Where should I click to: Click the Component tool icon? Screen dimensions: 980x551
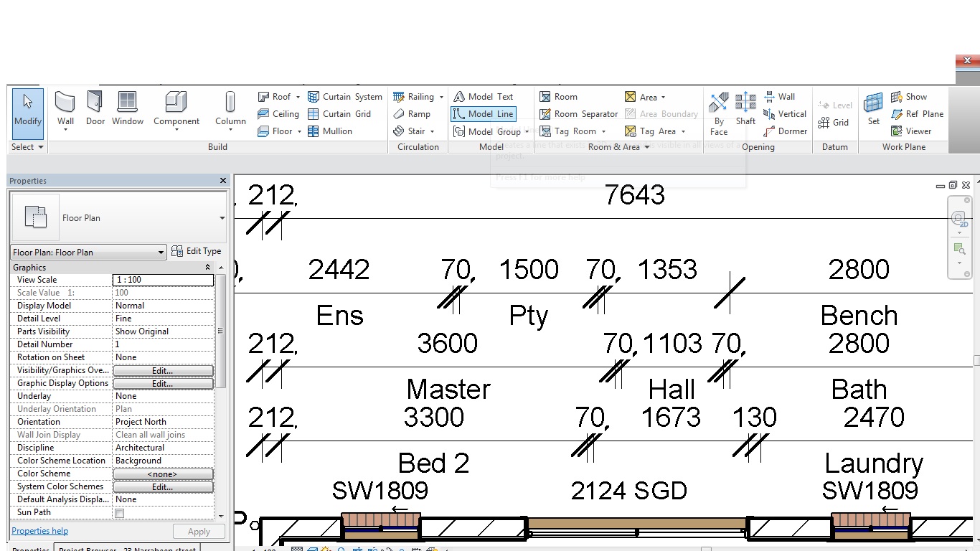pyautogui.click(x=176, y=103)
